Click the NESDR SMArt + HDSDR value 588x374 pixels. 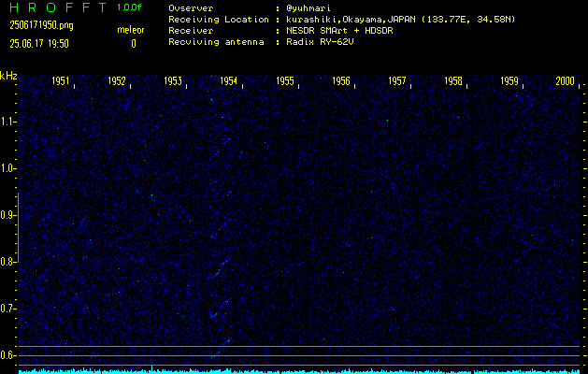point(339,31)
